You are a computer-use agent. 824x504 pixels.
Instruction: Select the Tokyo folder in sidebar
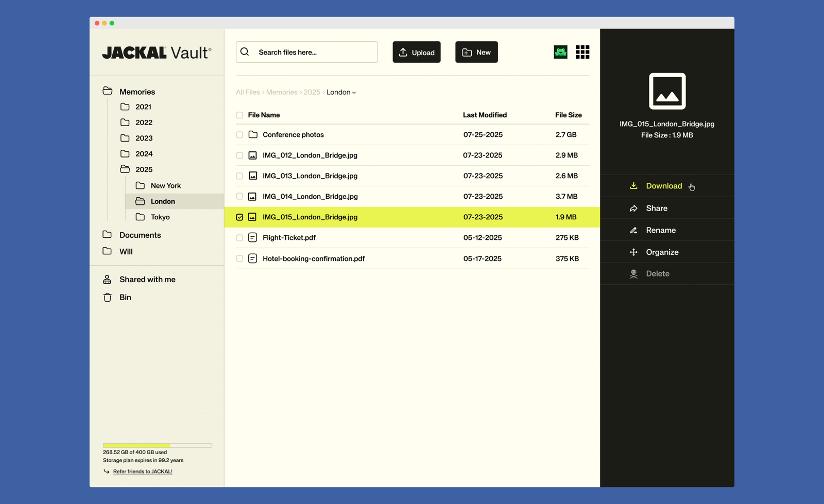tap(160, 217)
